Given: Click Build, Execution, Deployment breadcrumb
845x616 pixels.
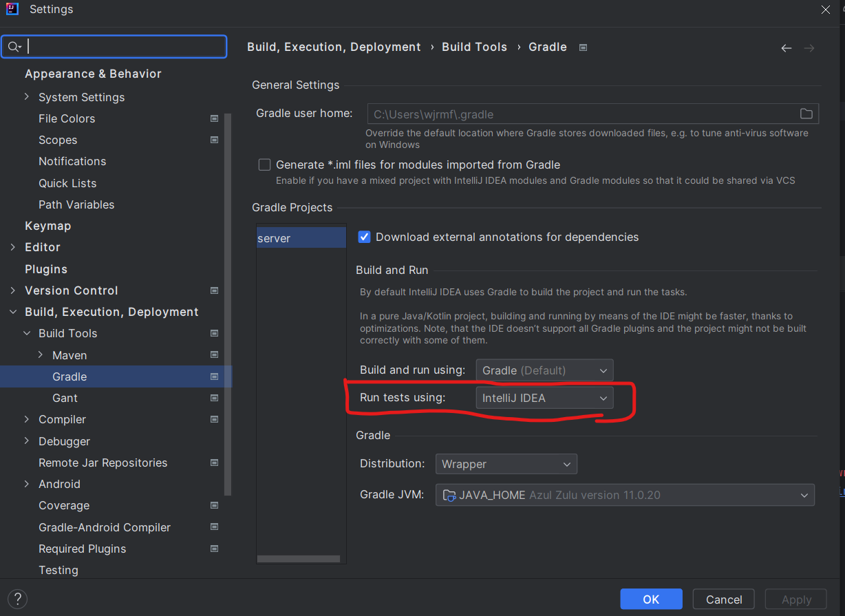Looking at the screenshot, I should click(x=334, y=47).
